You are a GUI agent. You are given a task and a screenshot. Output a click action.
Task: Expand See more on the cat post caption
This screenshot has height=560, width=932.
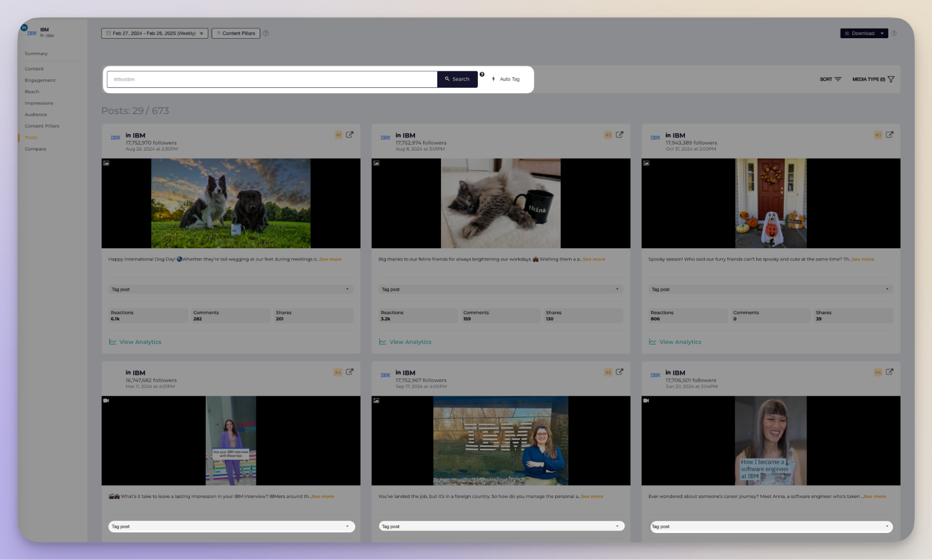[x=594, y=259]
